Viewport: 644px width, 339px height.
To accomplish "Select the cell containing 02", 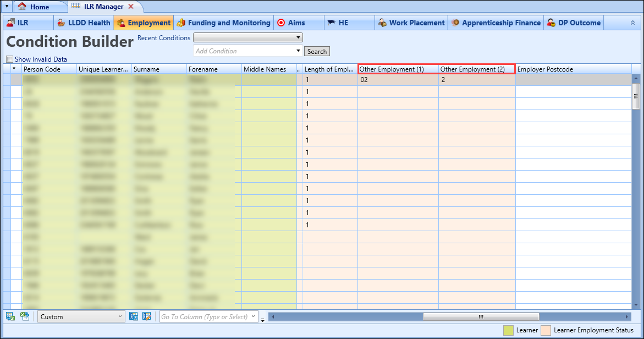I will (x=398, y=80).
